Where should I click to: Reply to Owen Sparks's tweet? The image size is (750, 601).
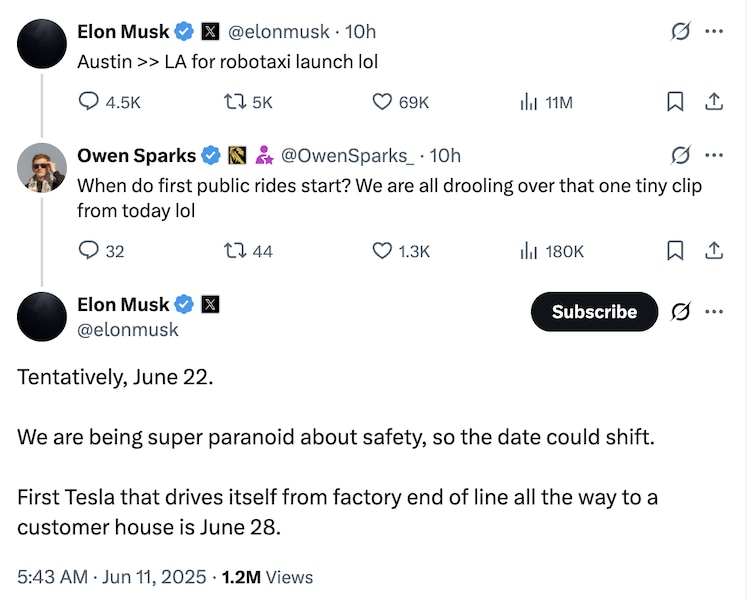click(90, 251)
